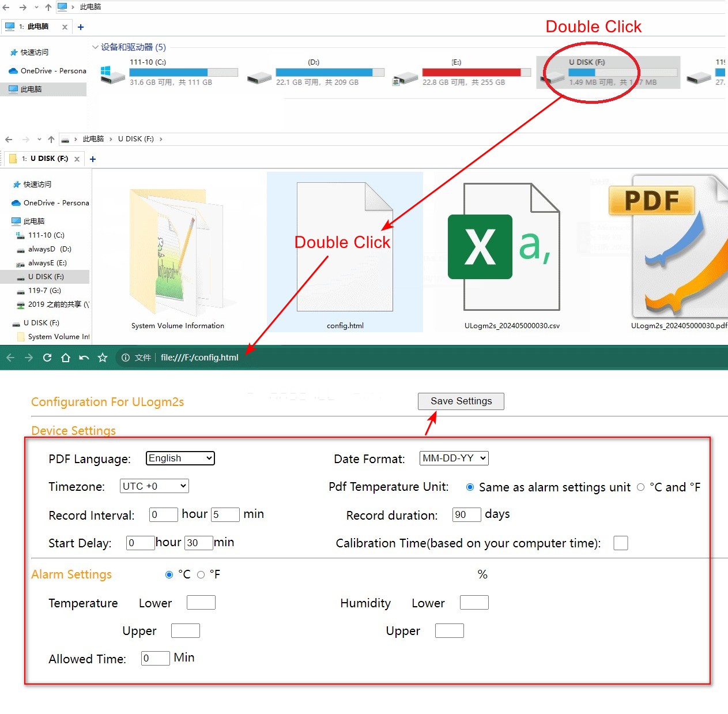Tick the Calibration Time checkbox
This screenshot has width=728, height=714.
[621, 543]
